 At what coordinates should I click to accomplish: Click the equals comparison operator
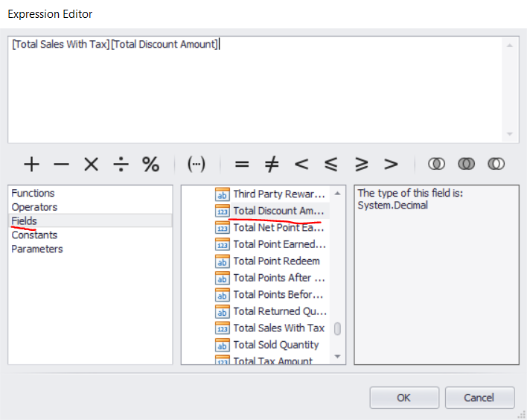pos(242,165)
